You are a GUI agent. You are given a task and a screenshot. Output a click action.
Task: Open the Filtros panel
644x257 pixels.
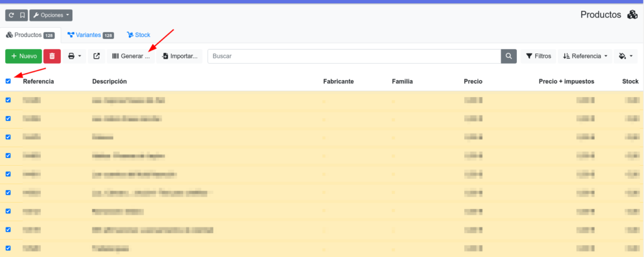(x=538, y=56)
